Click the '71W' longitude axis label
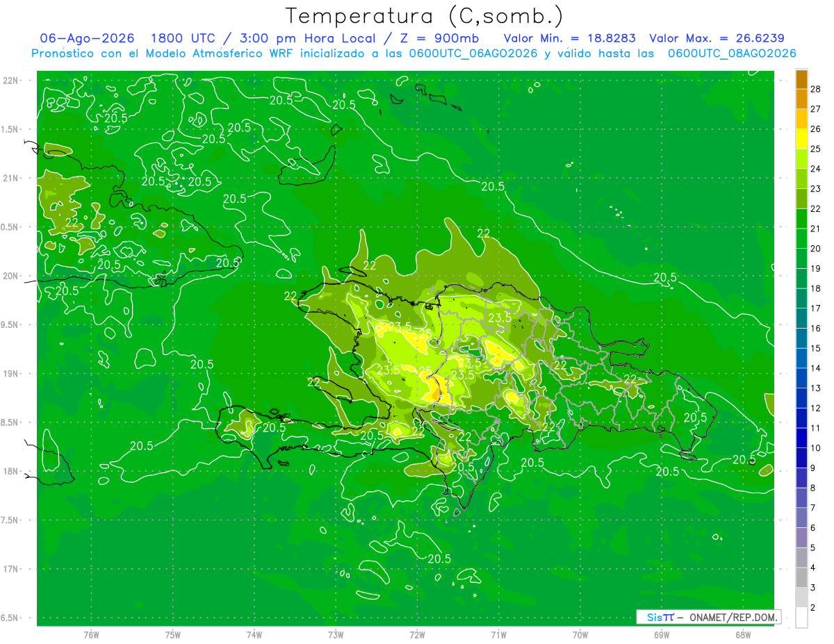 coord(498,634)
